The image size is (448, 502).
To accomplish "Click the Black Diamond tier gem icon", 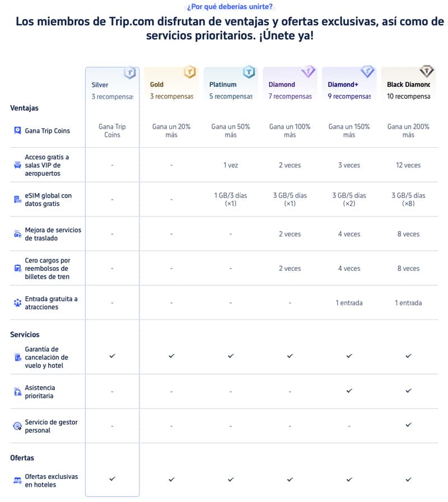I will click(427, 71).
